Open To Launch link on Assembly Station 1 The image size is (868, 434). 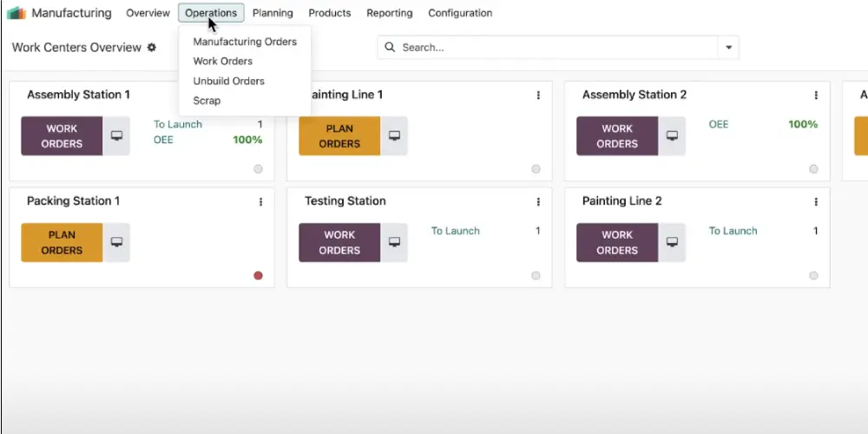tap(178, 124)
